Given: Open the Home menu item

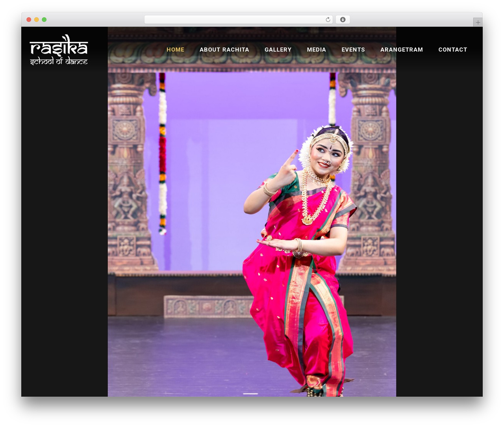Looking at the screenshot, I should pos(175,50).
